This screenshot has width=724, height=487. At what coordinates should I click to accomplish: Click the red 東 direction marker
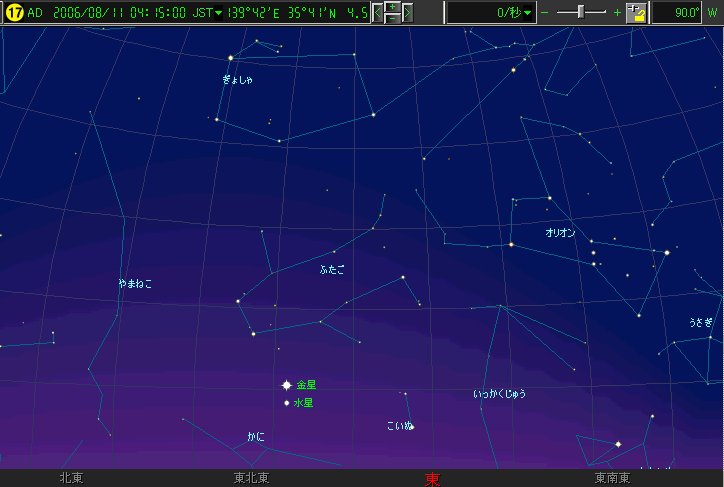[432, 479]
